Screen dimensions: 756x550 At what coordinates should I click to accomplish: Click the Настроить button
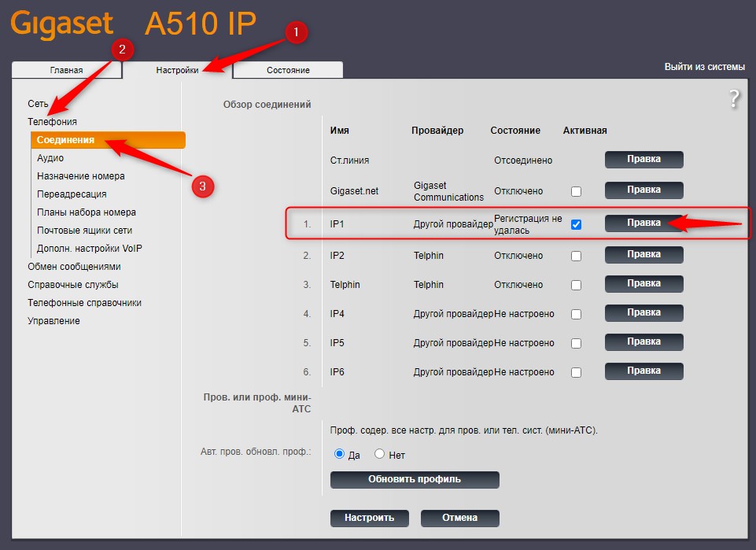point(369,519)
